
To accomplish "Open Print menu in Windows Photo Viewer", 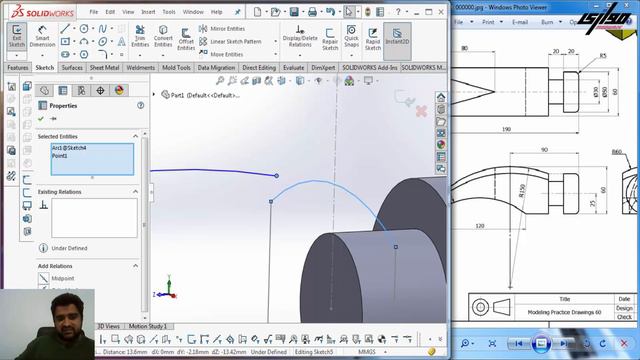I will pos(491,22).
